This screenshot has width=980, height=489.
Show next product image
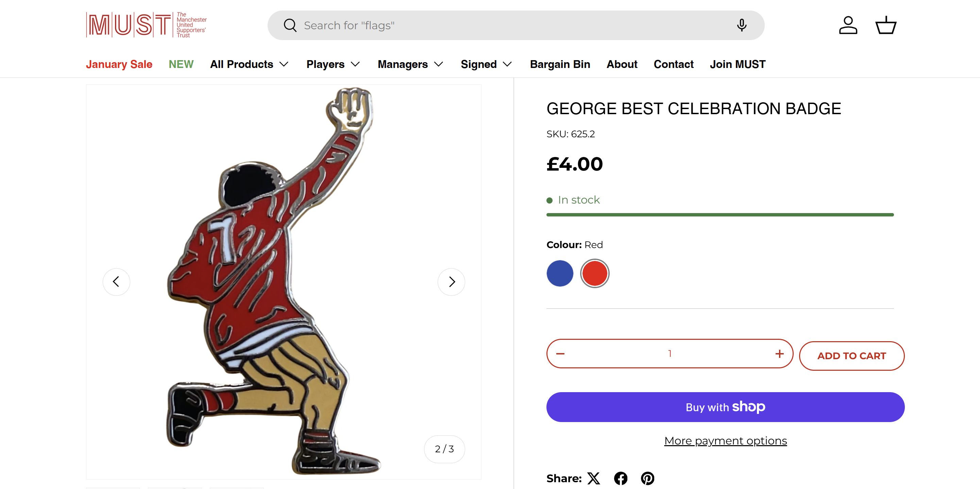click(x=452, y=282)
